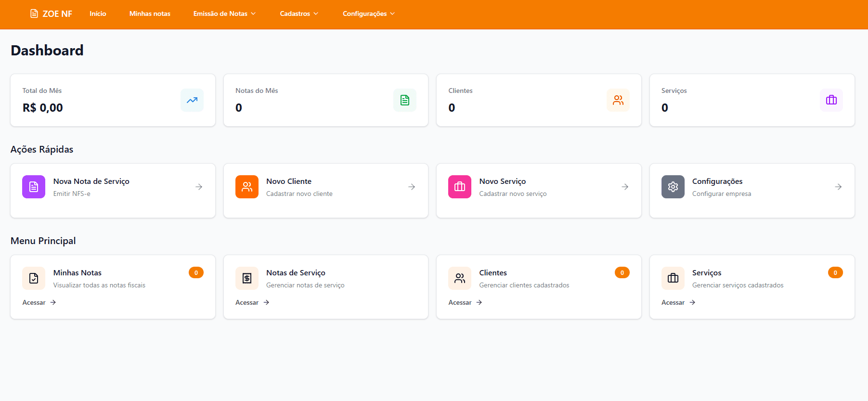Click Gerenciar clientes cadastrados description
The width and height of the screenshot is (868, 401).
(524, 285)
